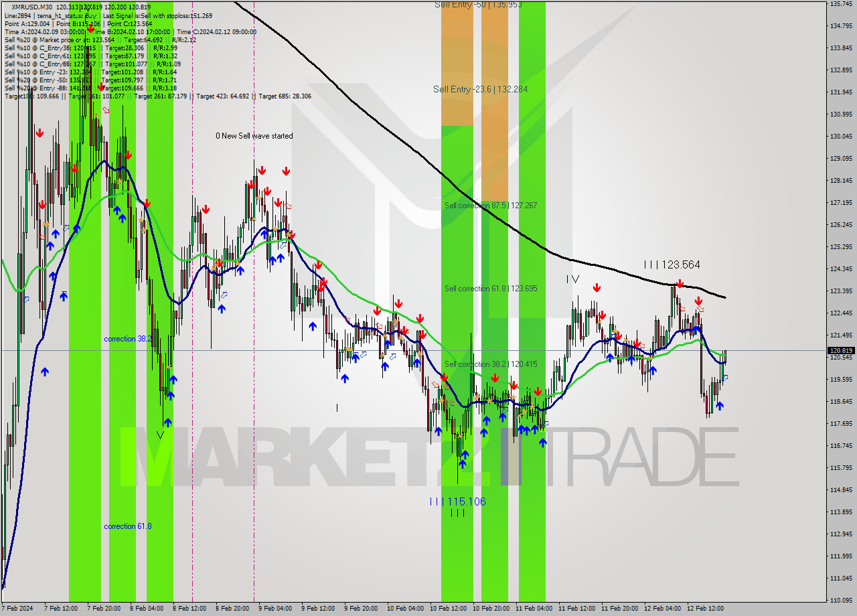This screenshot has height=616, width=857.
Task: Click price axis value 118.645
Action: 841,402
